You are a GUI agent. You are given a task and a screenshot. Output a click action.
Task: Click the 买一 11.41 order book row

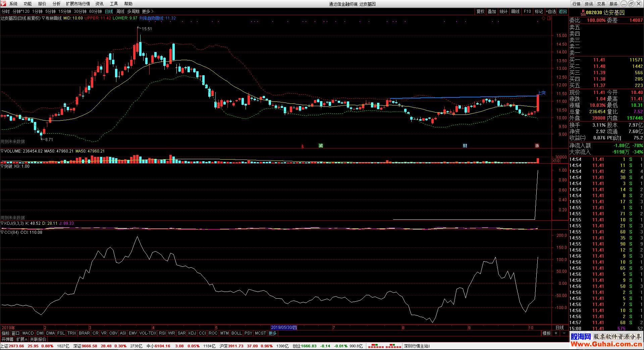tap(606, 60)
